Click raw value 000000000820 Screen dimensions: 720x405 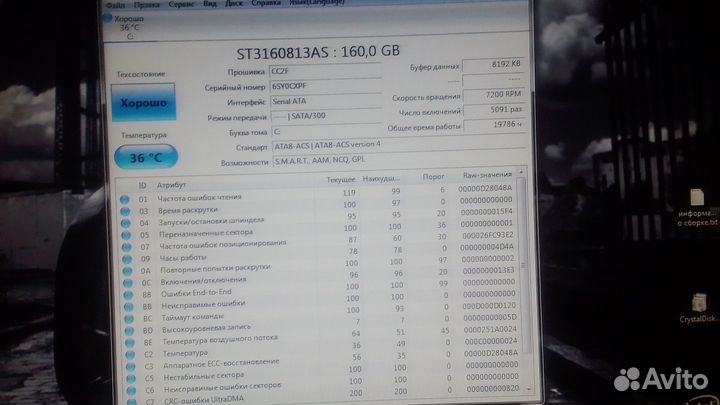click(493, 388)
